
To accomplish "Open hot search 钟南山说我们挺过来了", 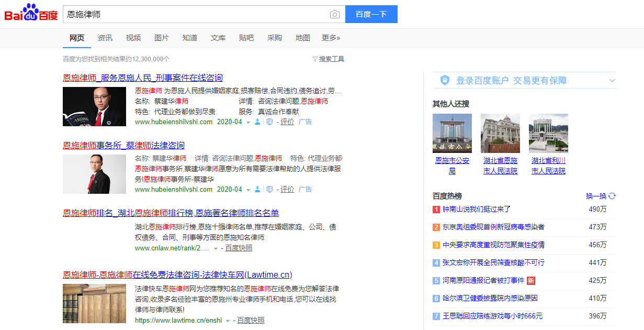I will [476, 210].
